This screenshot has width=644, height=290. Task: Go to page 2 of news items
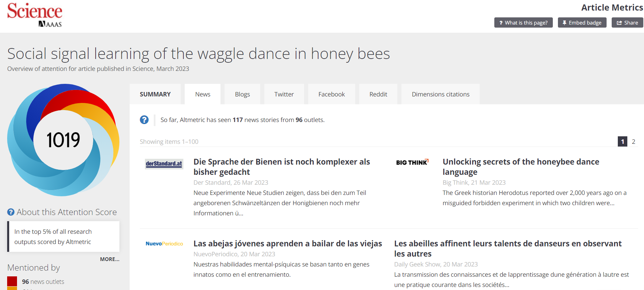(633, 142)
